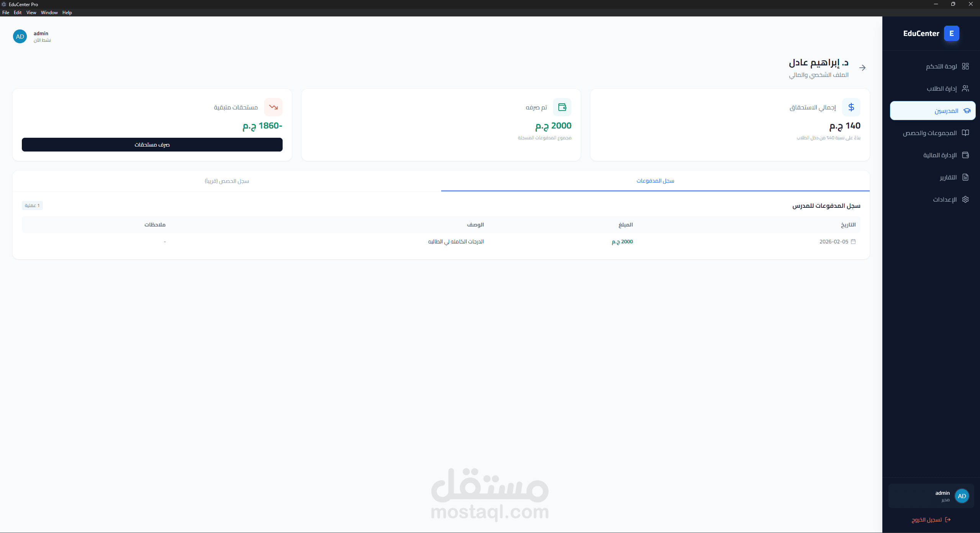Open the File menu
Viewport: 980px width, 533px height.
click(6, 13)
